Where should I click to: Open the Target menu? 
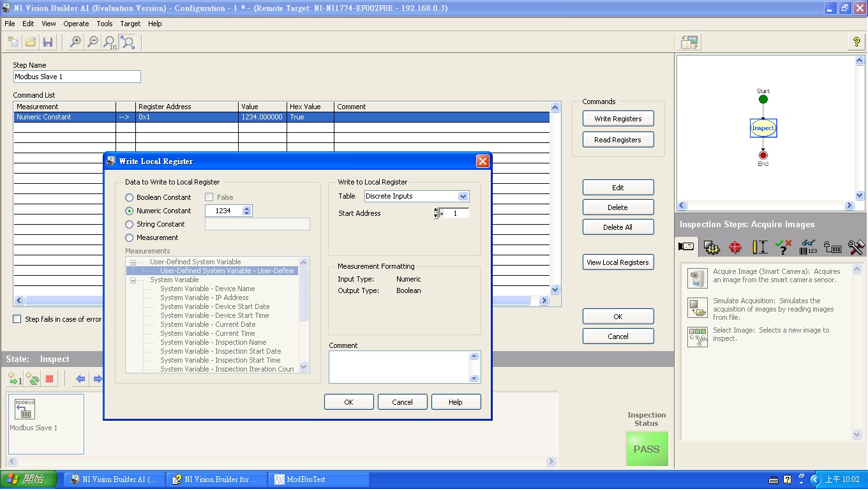coord(130,24)
